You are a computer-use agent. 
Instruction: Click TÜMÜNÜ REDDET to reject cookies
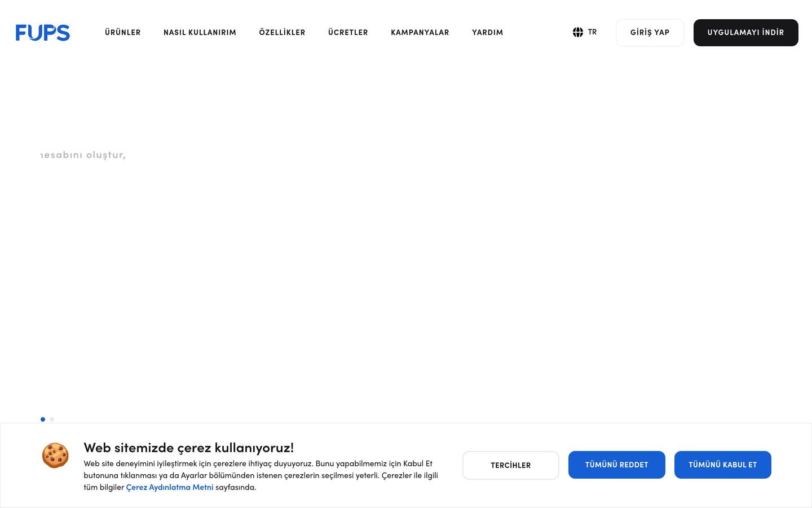tap(617, 465)
